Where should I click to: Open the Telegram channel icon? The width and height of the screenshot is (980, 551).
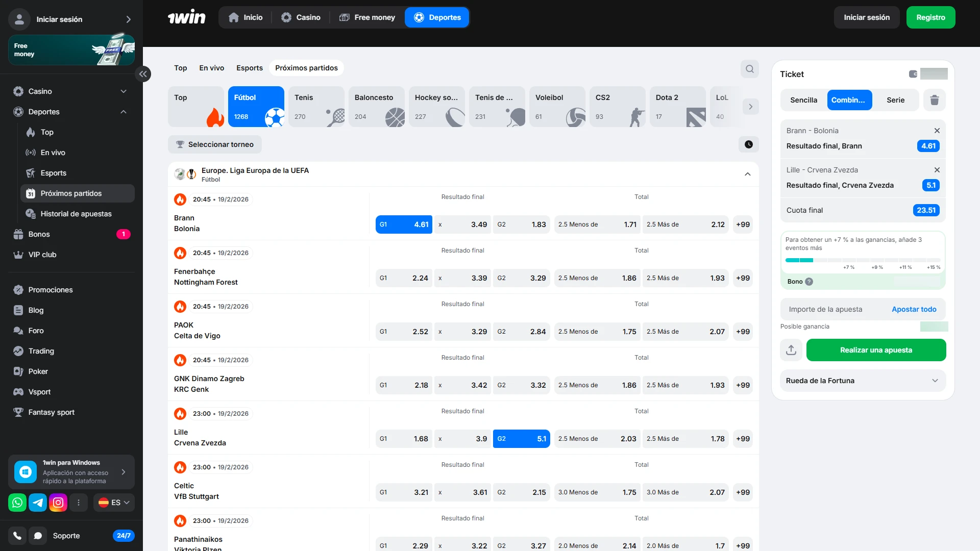38,503
